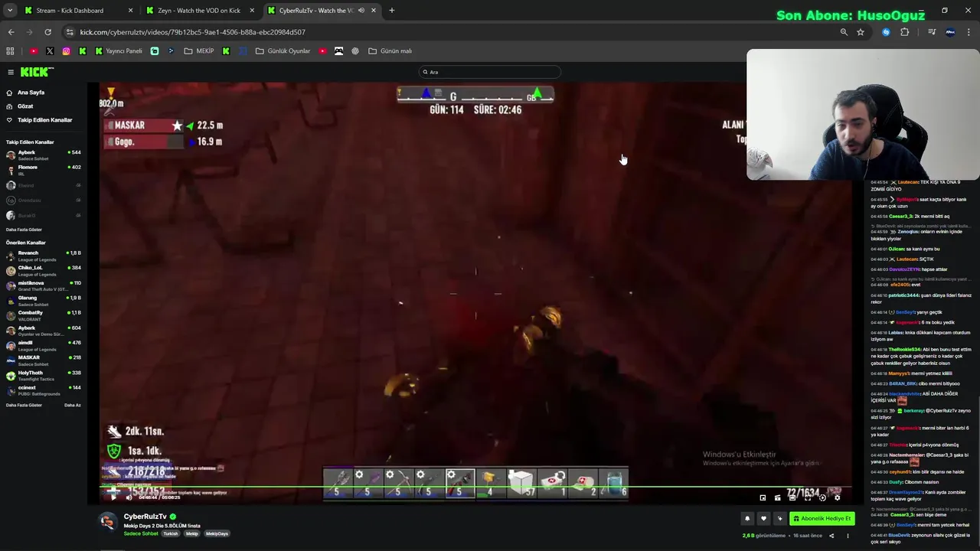Open the apps grid in bookmarks bar
Screen dimensions: 980x551
coord(10,51)
